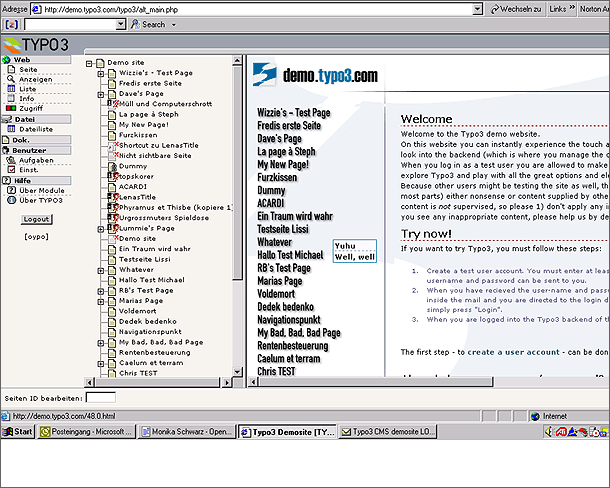Click the Web globe icon

tap(6, 60)
